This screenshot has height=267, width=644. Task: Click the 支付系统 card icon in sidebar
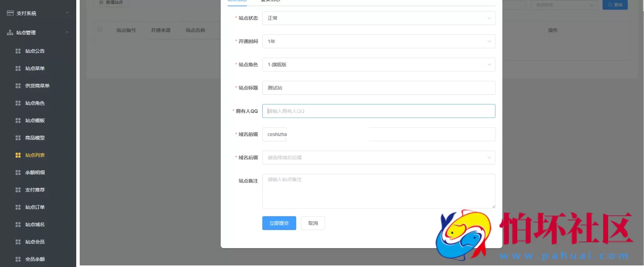[10, 13]
